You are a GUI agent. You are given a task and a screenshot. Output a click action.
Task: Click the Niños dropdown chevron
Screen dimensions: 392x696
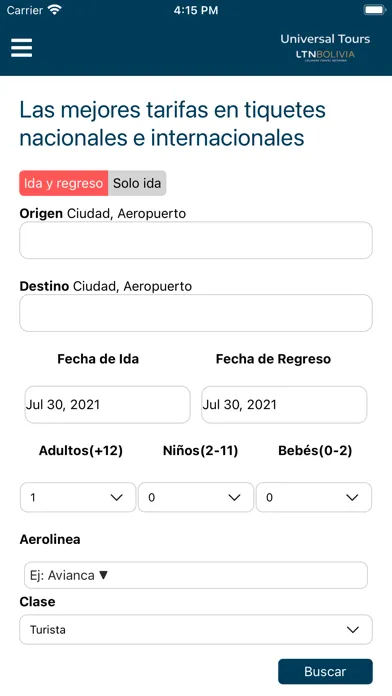click(234, 498)
